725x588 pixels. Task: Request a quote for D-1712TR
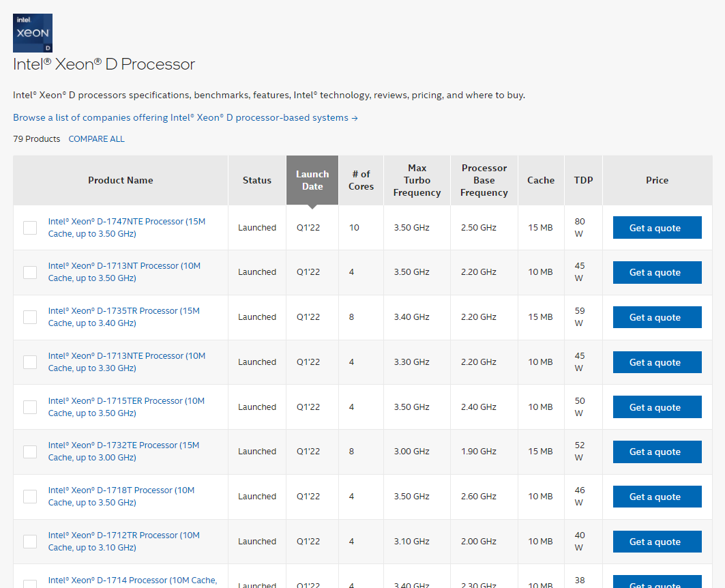tap(657, 542)
